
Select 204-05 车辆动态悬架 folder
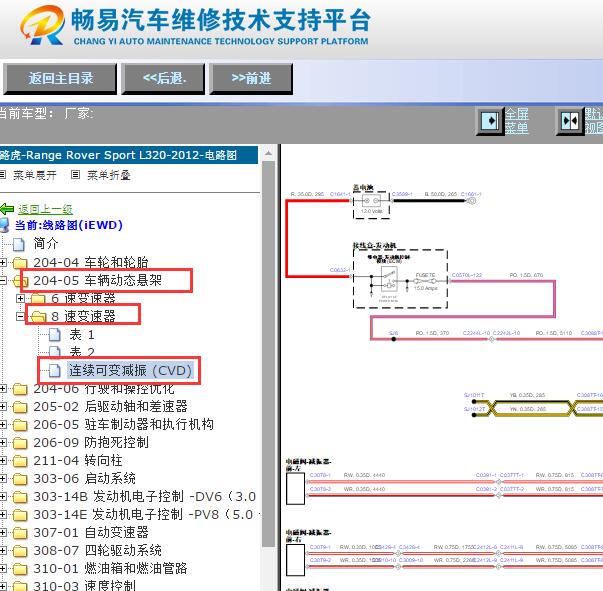pos(98,280)
